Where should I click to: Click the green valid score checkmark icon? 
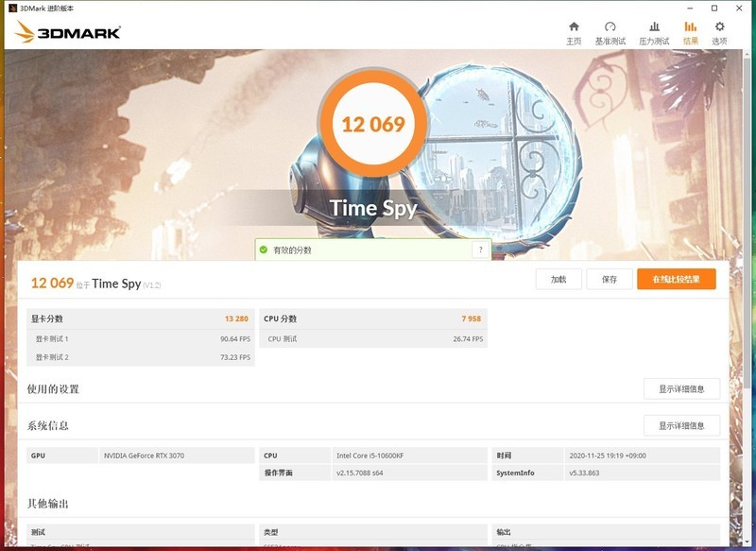263,250
